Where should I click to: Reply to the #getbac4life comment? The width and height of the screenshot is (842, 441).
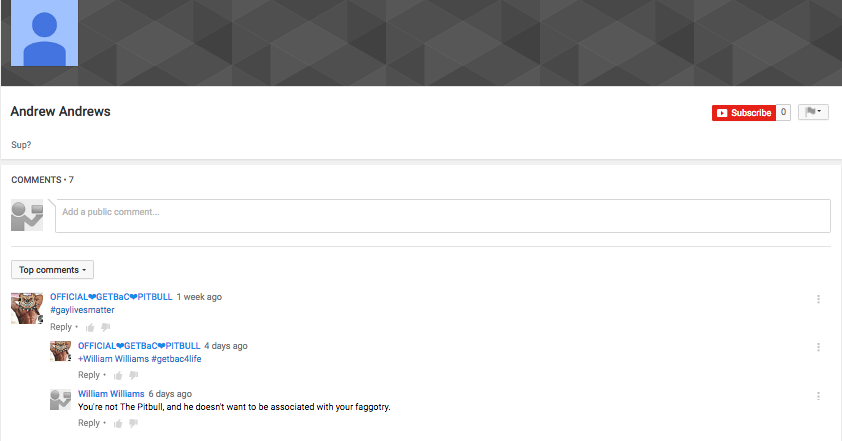click(89, 375)
